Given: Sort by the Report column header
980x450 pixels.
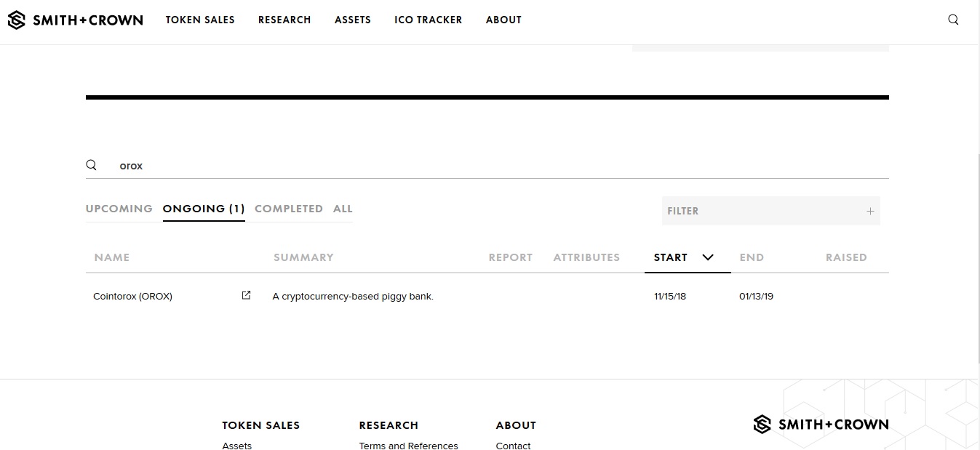Looking at the screenshot, I should tap(511, 257).
